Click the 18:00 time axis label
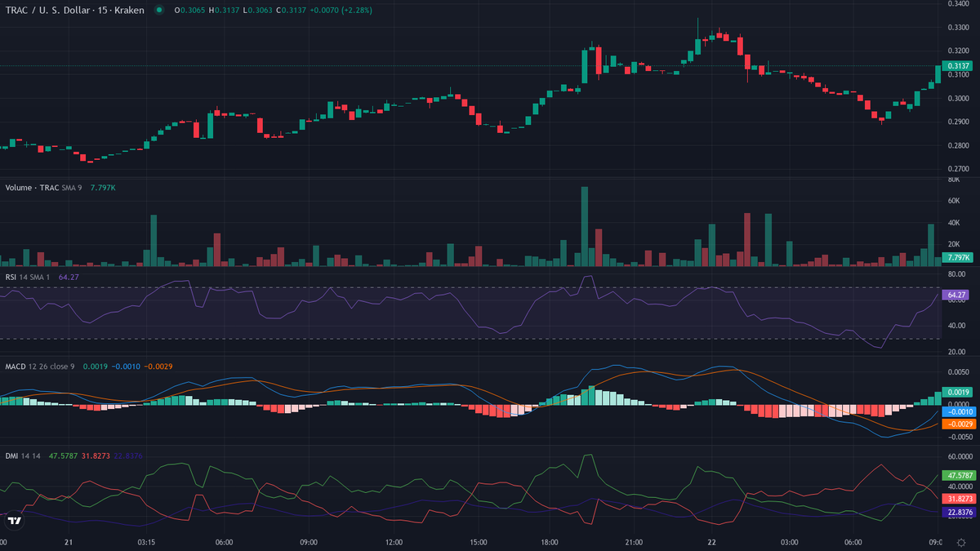This screenshot has width=980, height=551. [550, 542]
